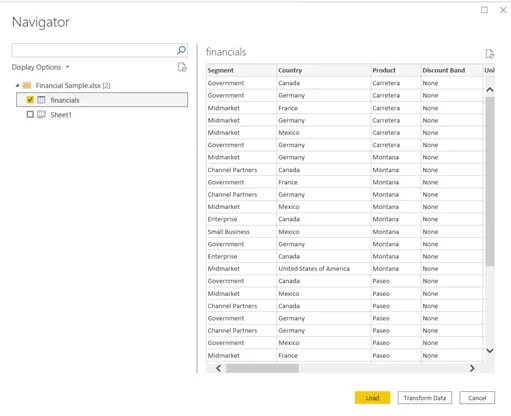
Task: Click the financials preview title
Action: coord(226,52)
